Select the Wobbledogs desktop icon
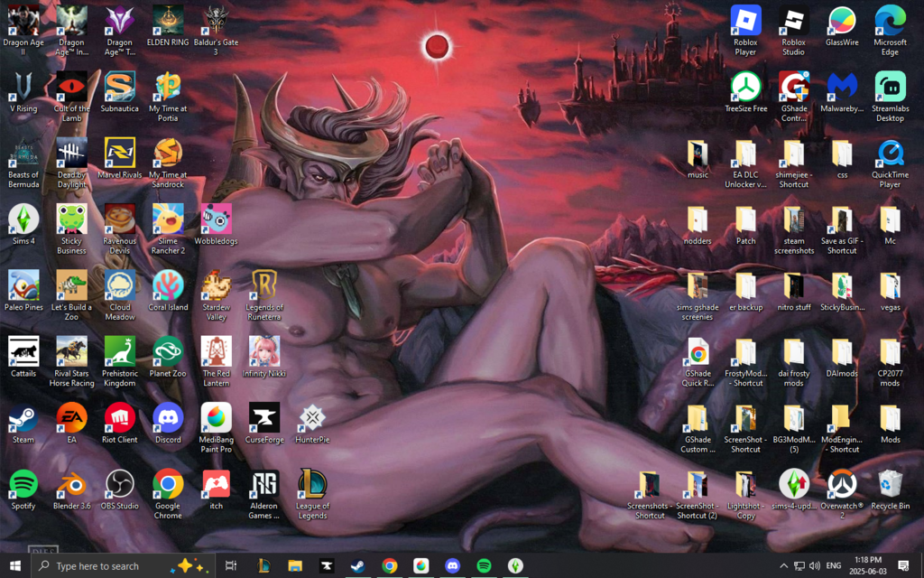924x578 pixels. coord(217,225)
